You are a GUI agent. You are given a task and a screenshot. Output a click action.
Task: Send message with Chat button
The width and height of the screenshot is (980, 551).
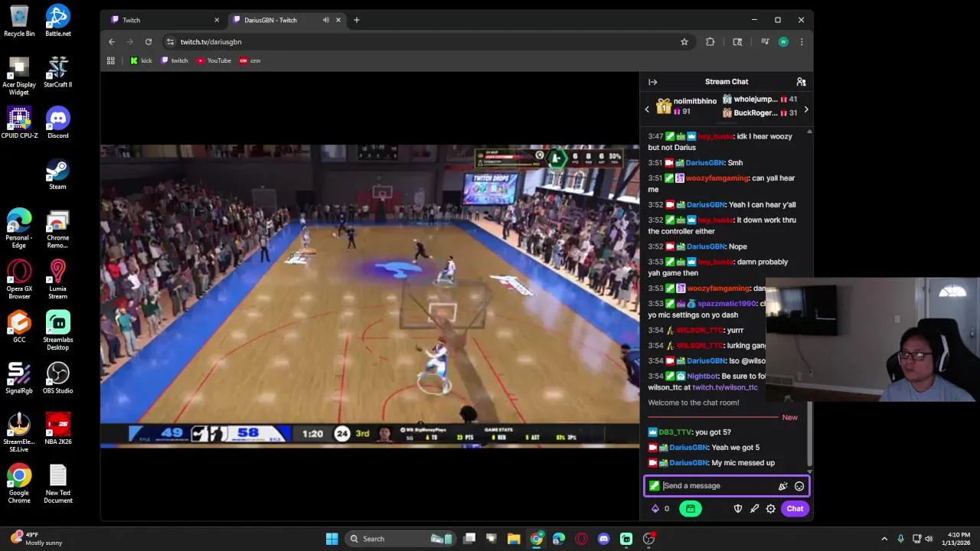(795, 509)
